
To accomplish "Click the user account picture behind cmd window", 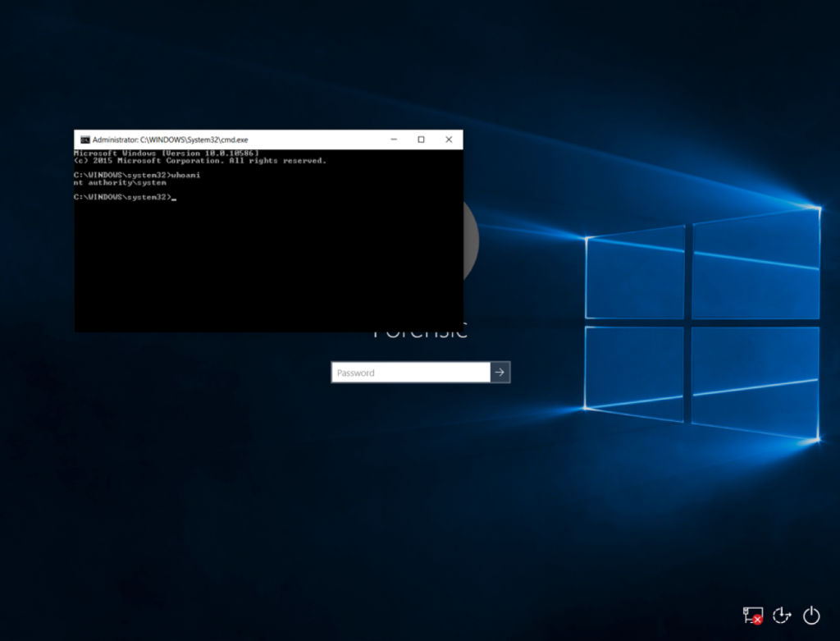I will click(x=471, y=241).
